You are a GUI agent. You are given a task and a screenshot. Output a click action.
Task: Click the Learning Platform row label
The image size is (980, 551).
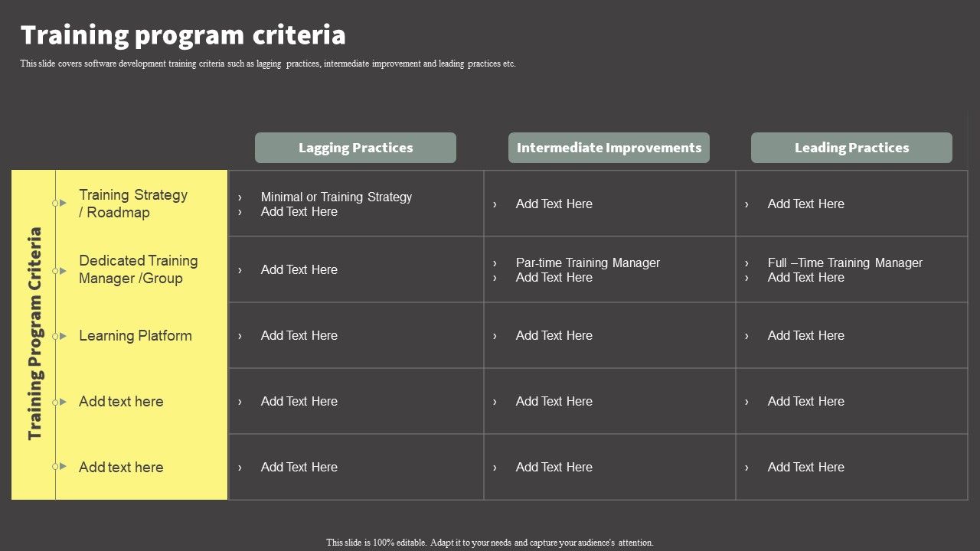coord(136,335)
